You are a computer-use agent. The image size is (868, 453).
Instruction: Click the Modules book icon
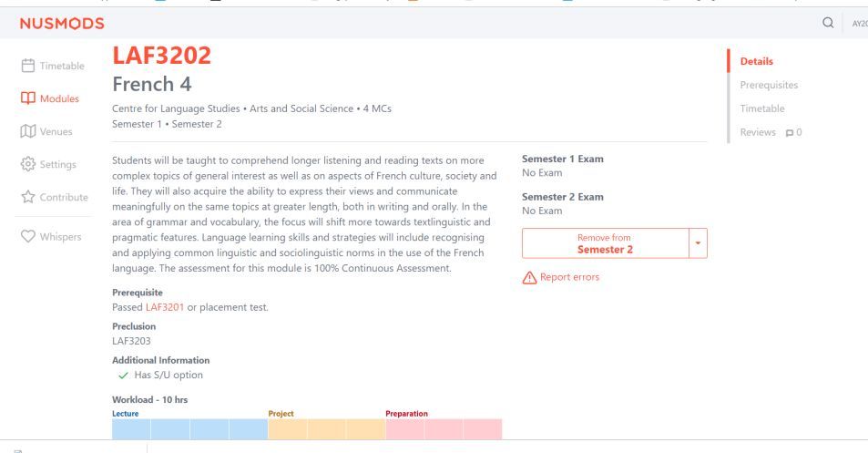tap(27, 98)
